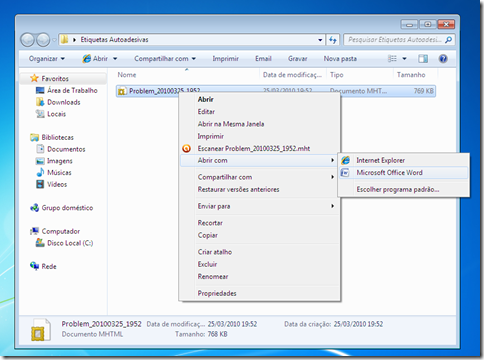
Task: Click the Locais recent places icon
Action: [x=40, y=114]
